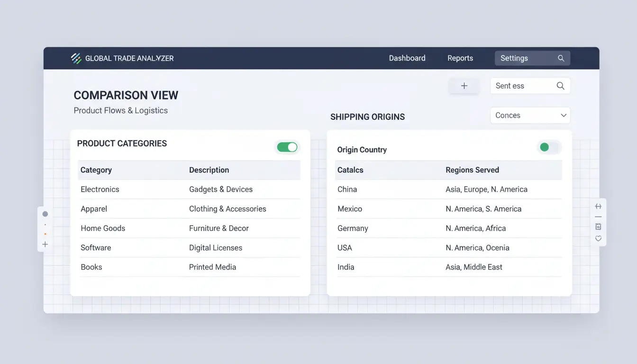Click the magnifier icon in the Sent ess field
This screenshot has width=637, height=364.
pyautogui.click(x=560, y=86)
